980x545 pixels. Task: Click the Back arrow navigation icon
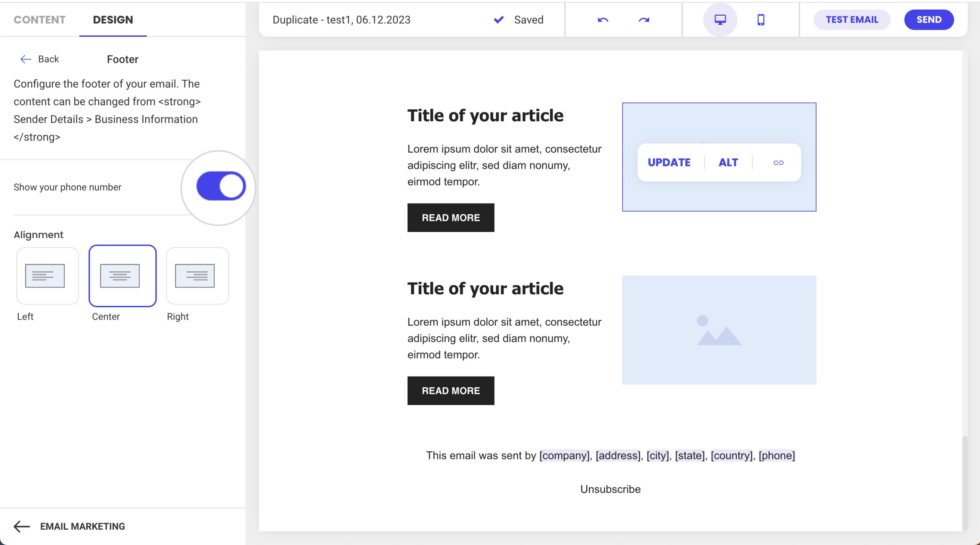coord(26,59)
